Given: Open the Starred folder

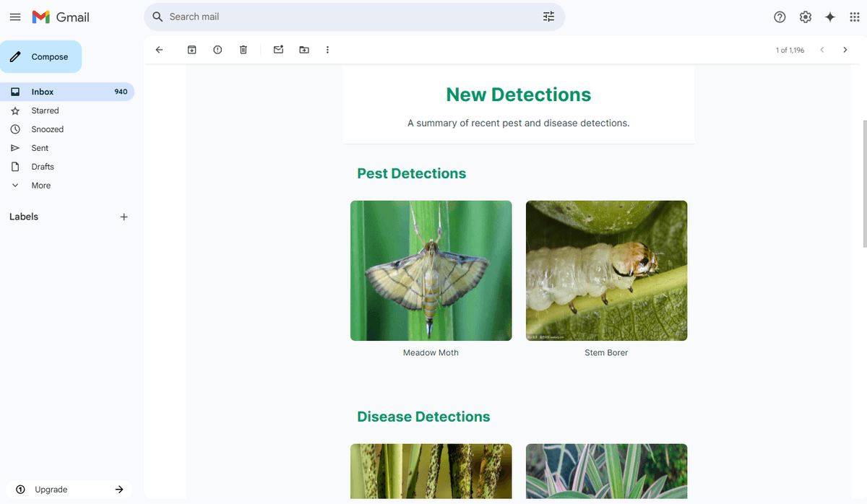Looking at the screenshot, I should (45, 110).
